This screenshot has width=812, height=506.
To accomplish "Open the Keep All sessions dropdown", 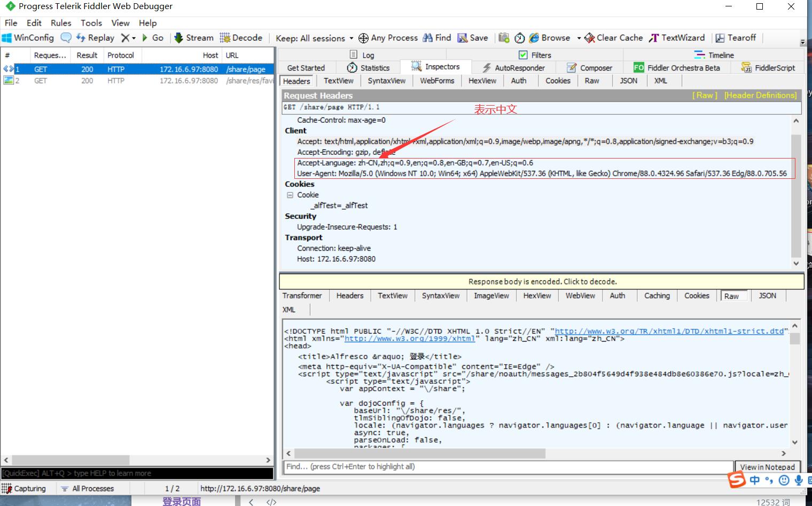I will pos(314,38).
